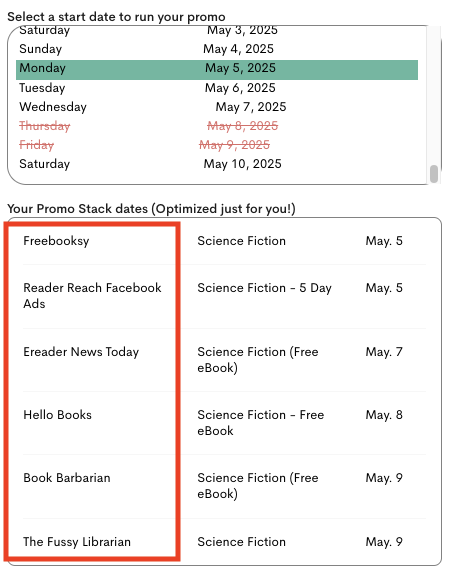Click the May. 8 Hello Books date
453x575 pixels.
384,415
